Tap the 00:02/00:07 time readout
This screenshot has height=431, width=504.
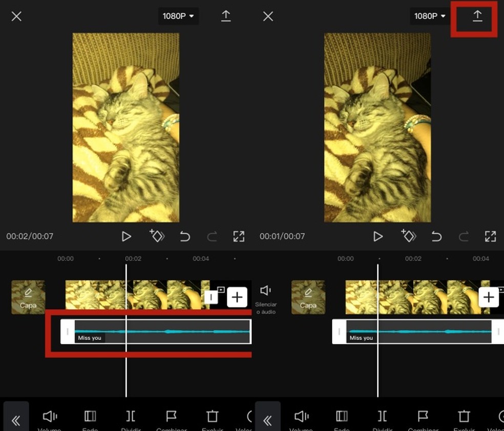click(30, 236)
